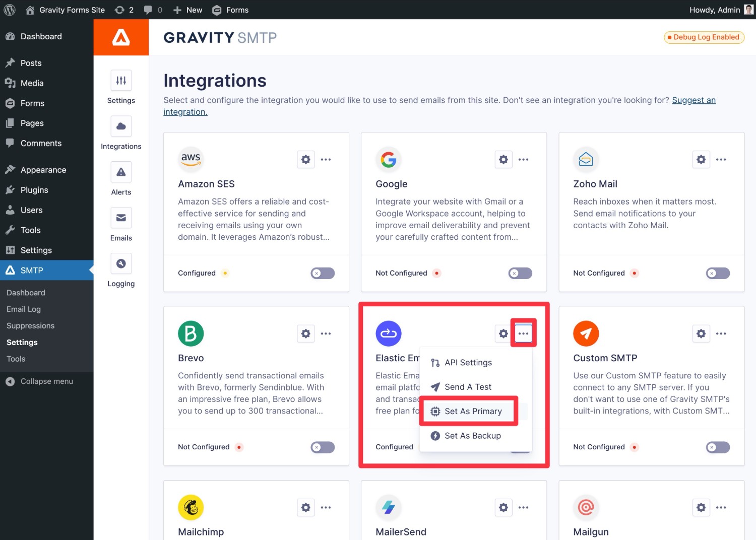
Task: Click the Mailchimp monkey logo
Action: coord(191,507)
